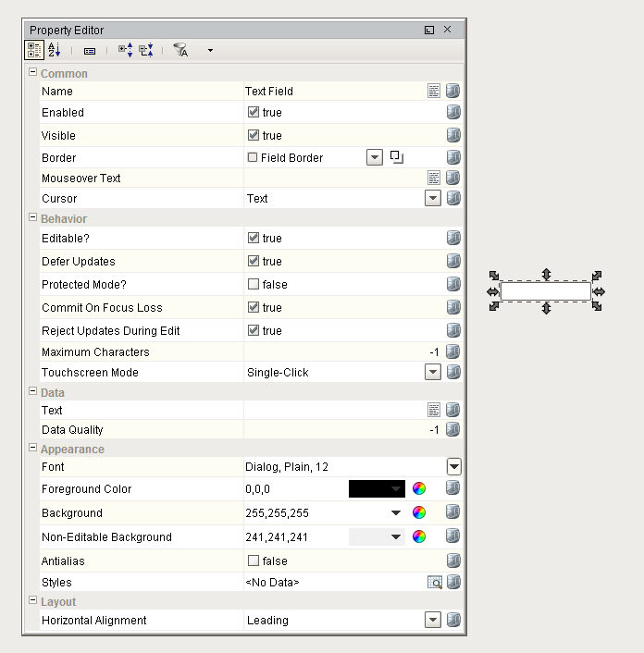The width and height of the screenshot is (644, 653).
Task: Select the text field component on canvas
Action: pos(545,291)
